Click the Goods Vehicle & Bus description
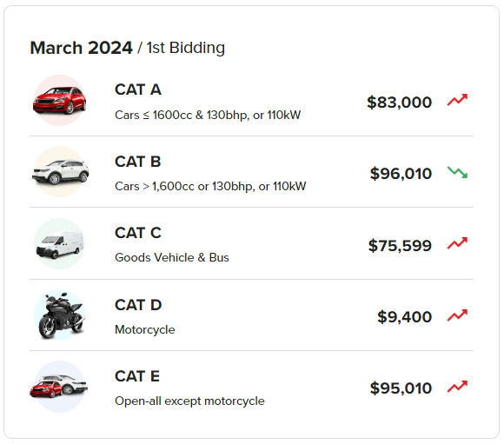 click(x=172, y=257)
